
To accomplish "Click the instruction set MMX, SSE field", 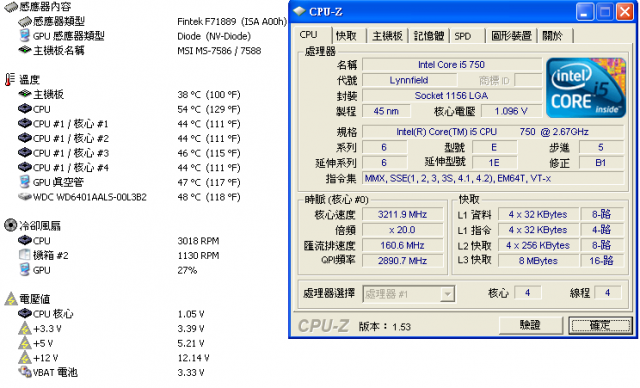I will pyautogui.click(x=493, y=178).
